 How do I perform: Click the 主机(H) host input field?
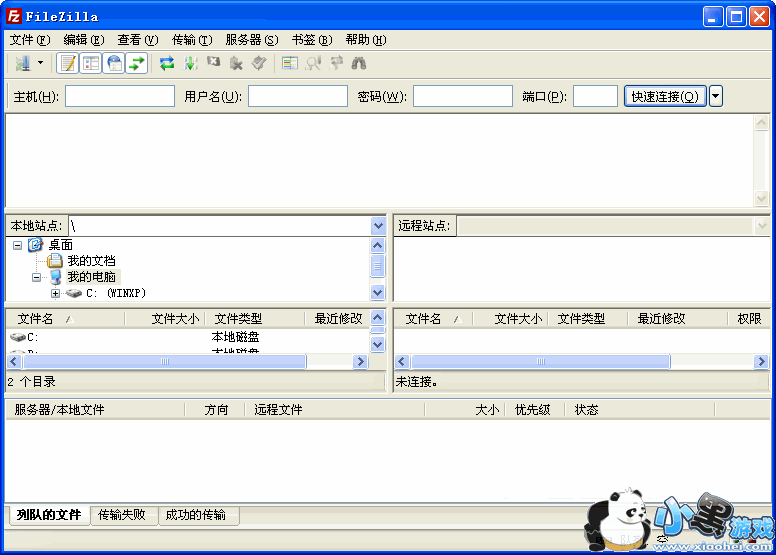click(120, 96)
